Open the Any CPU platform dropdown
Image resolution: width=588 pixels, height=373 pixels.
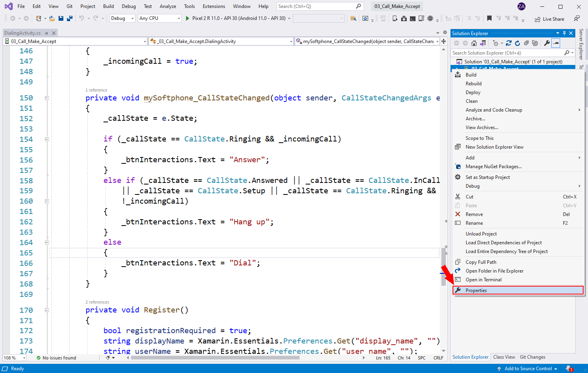[x=159, y=18]
